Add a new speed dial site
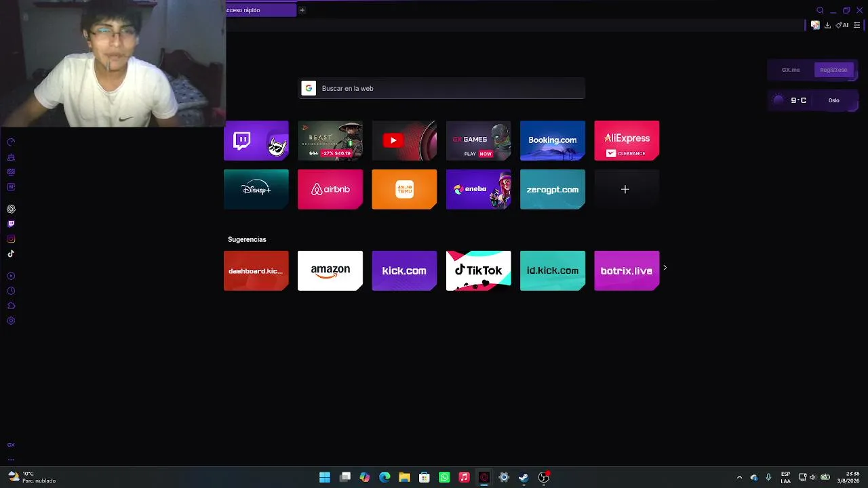The width and height of the screenshot is (868, 488). click(627, 189)
